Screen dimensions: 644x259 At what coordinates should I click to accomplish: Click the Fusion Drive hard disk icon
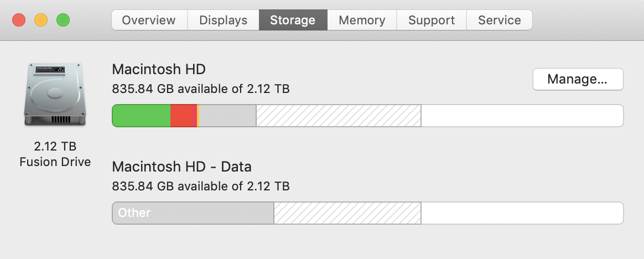tap(55, 95)
